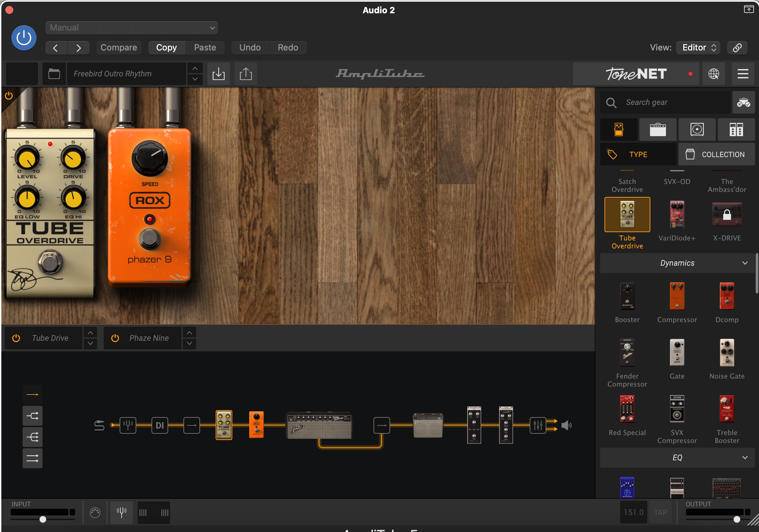Select the Tube Overdrive gear thumbnail

[x=627, y=215]
